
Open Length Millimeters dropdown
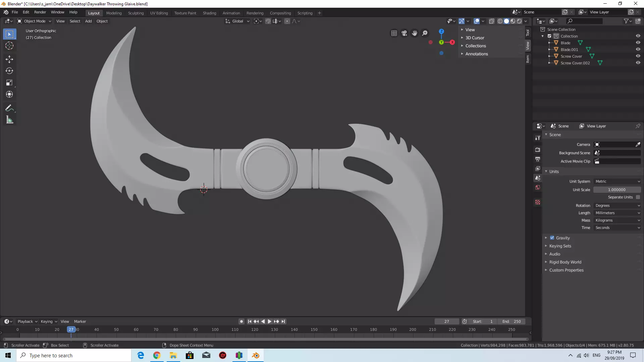pyautogui.click(x=617, y=213)
